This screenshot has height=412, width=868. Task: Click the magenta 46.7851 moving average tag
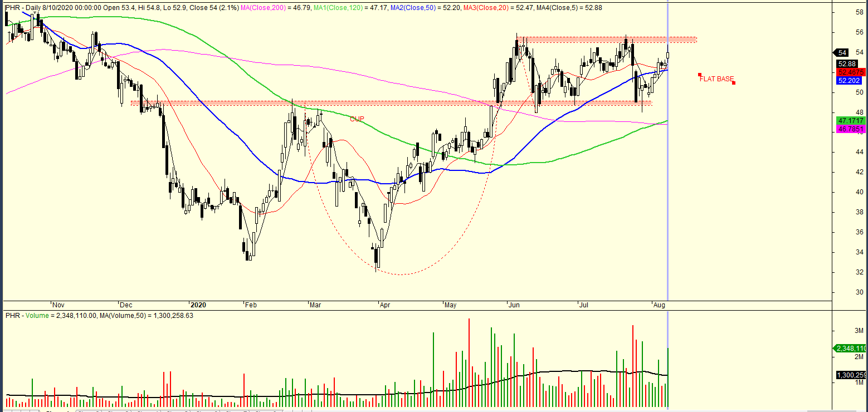[x=850, y=129]
